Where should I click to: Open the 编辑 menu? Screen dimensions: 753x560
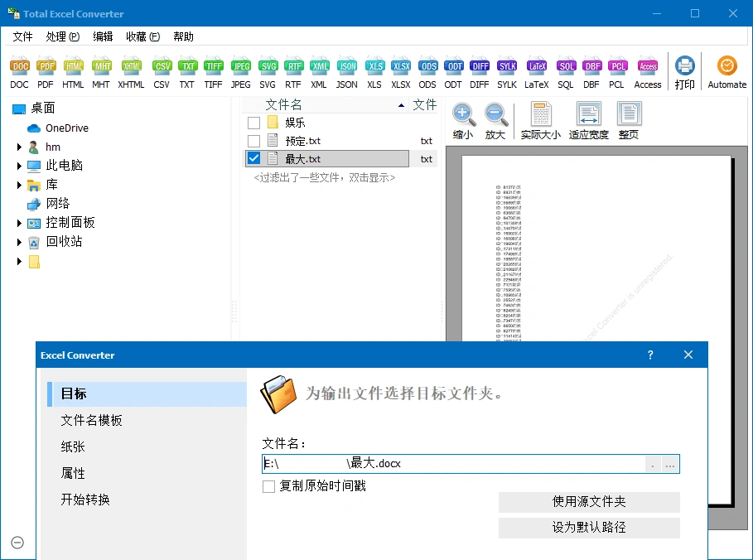click(x=103, y=36)
